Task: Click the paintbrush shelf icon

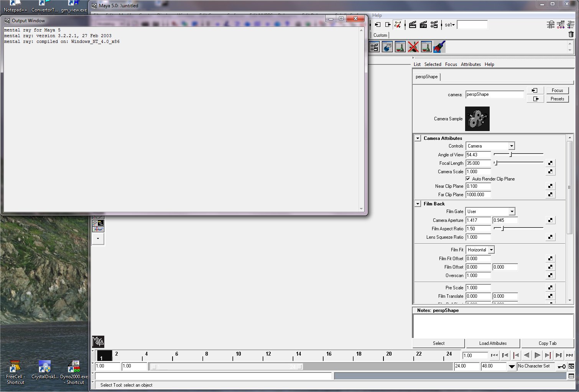Action: [x=439, y=47]
